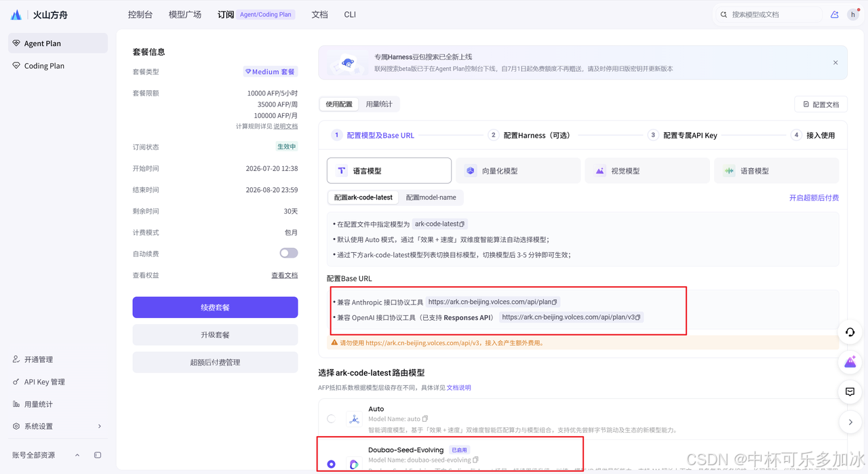The image size is (868, 474).
Task: Expand the 系统设置 submenu chevron
Action: (100, 427)
